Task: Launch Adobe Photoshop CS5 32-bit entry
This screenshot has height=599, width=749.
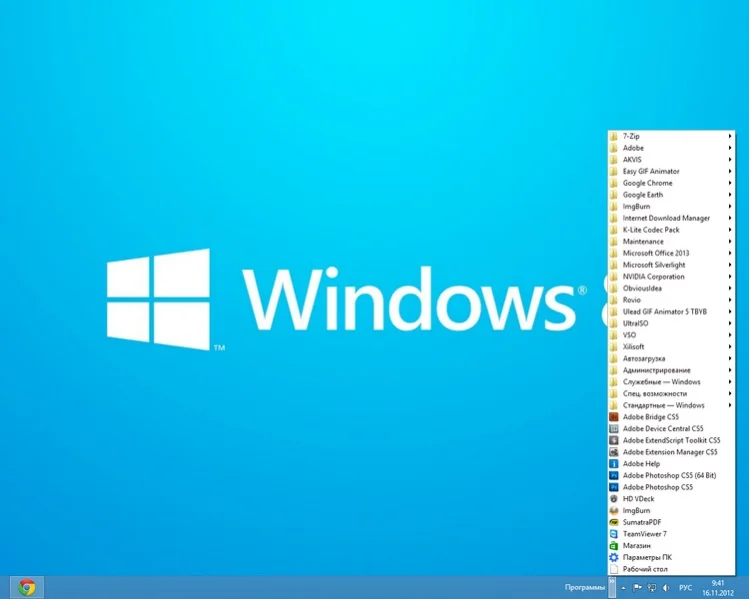Action: 671,487
